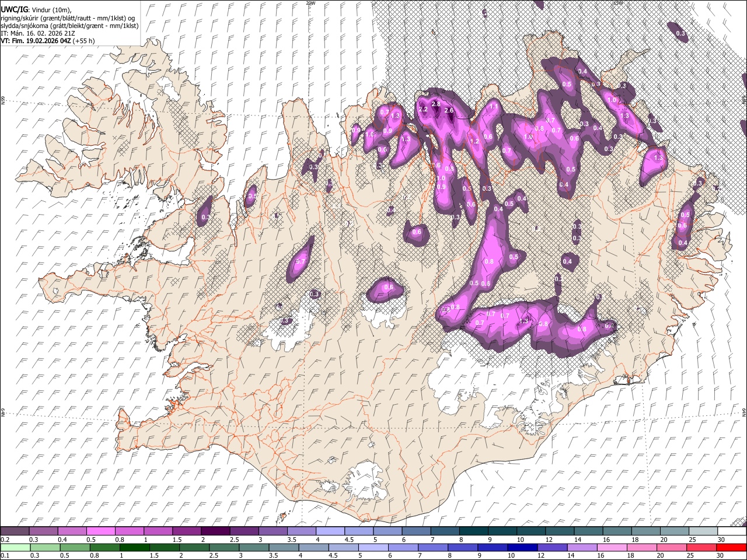Image resolution: width=747 pixels, height=560 pixels.
Task: Pick the darkest purple swatch between 2 and 2.5, upper legend
Action: pyautogui.click(x=216, y=531)
